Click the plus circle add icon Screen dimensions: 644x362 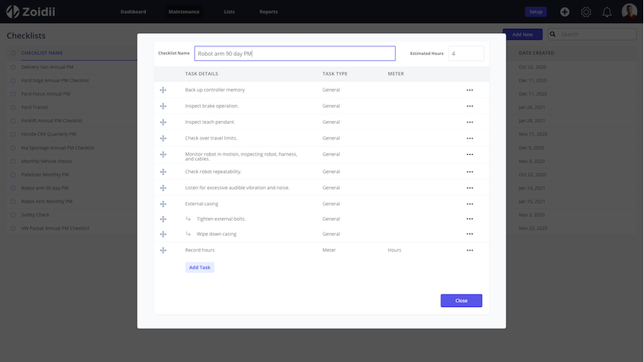click(564, 12)
